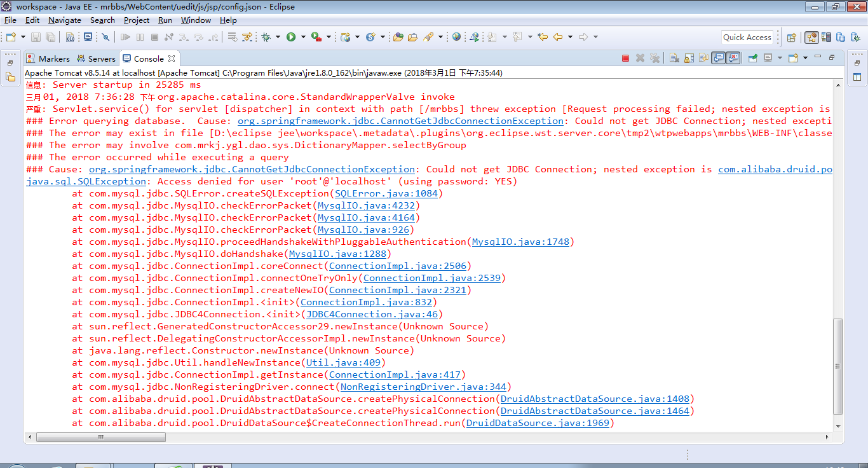Open the Back navigation history dropdown
This screenshot has width=868, height=468.
click(x=570, y=37)
